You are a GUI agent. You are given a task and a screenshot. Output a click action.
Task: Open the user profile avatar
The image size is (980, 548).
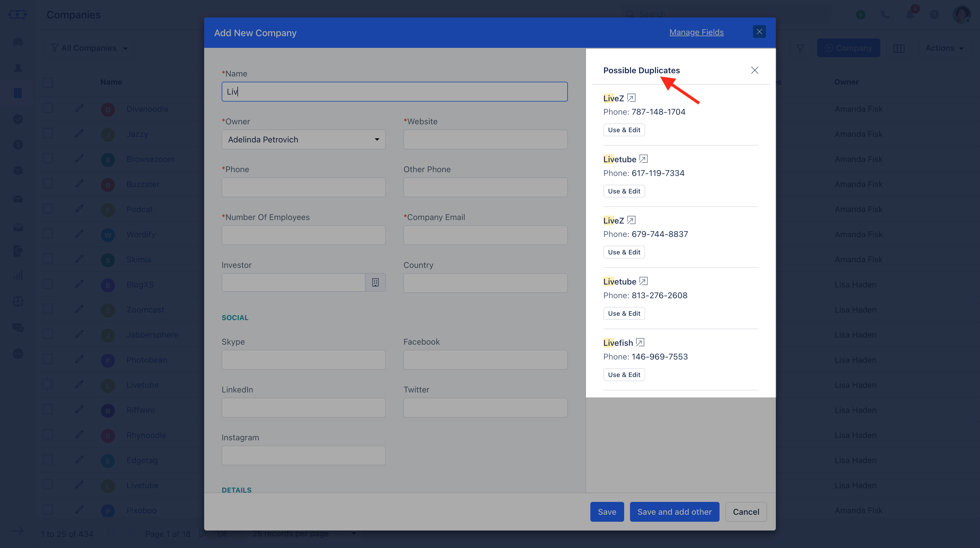[x=961, y=15]
